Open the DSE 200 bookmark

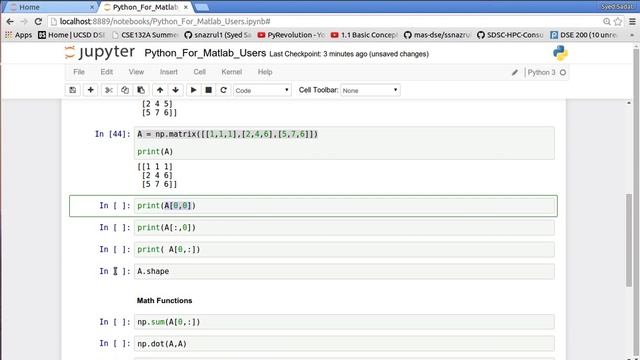click(584, 35)
